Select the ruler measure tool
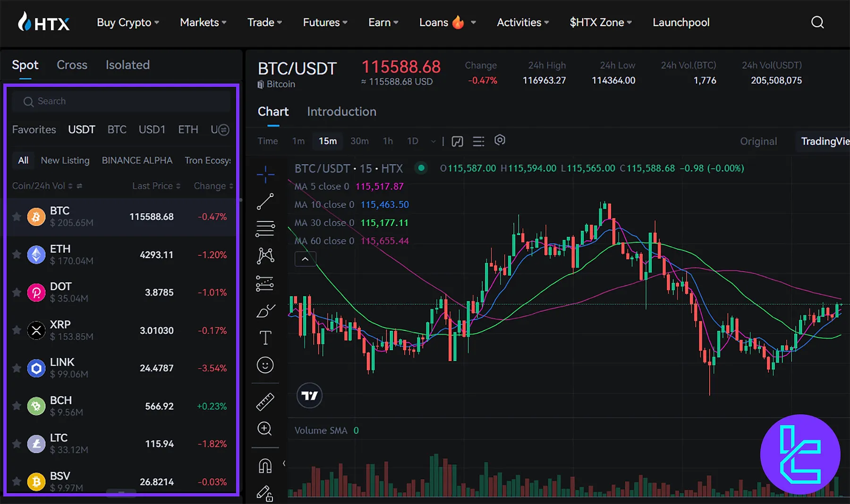 click(265, 402)
